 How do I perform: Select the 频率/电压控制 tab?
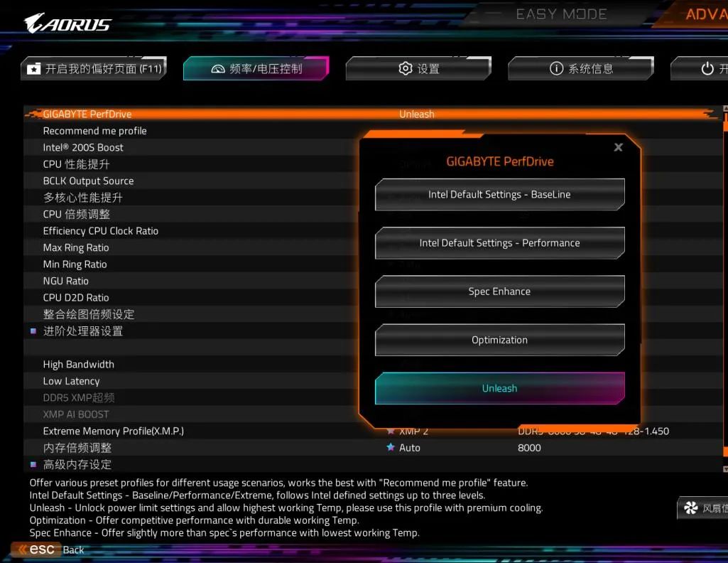(256, 69)
